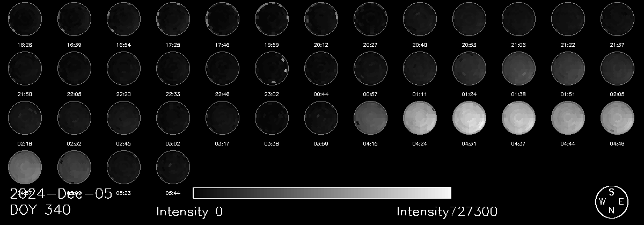Open the disc image labeled 22:33
Image resolution: width=644 pixels, height=225 pixels.
click(x=173, y=68)
